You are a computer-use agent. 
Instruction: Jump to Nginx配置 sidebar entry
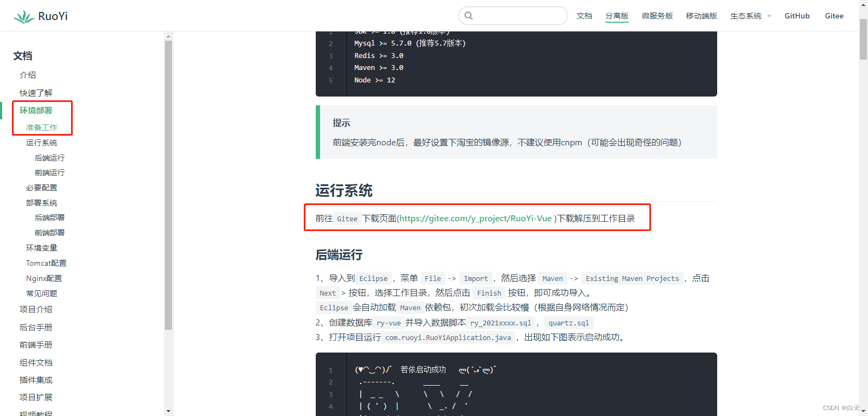tap(44, 278)
